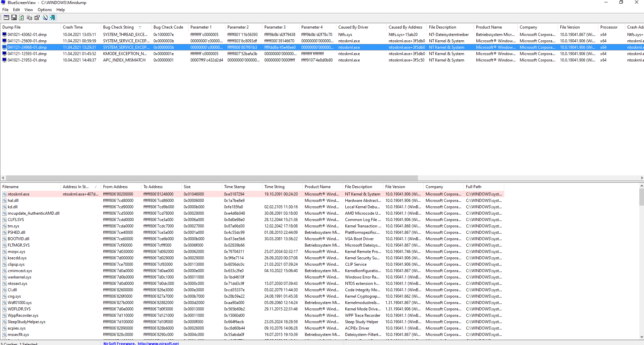Viewport: 644px width, 345px height.
Task: Select the WppRecorder.sys driver row
Action: (252, 315)
